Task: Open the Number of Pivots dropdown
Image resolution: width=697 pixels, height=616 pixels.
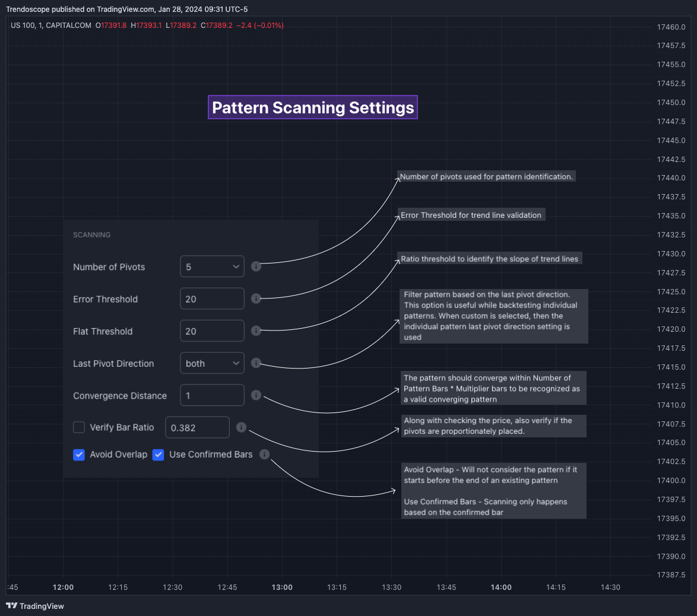Action: point(212,266)
